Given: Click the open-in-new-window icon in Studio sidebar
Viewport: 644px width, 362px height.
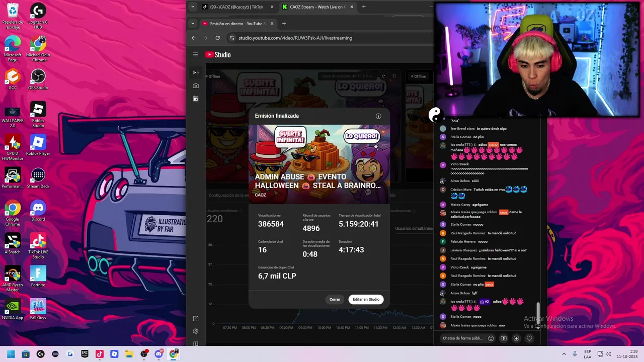Looking at the screenshot, I should (x=196, y=318).
